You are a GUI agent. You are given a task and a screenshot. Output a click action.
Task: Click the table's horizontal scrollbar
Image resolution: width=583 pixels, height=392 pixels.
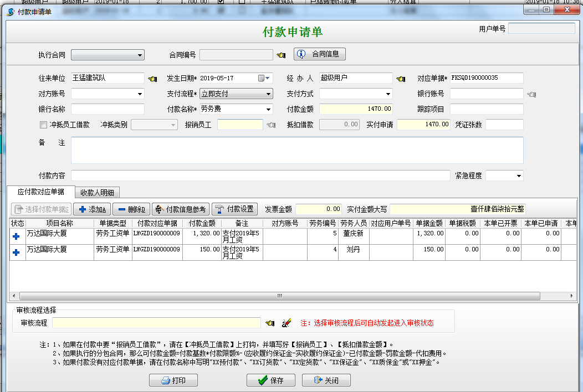tap(277, 296)
